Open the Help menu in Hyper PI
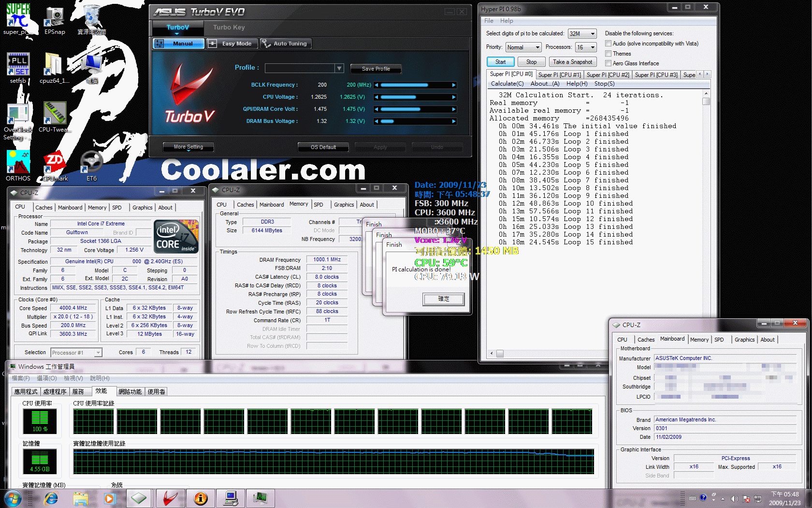 pyautogui.click(x=507, y=21)
